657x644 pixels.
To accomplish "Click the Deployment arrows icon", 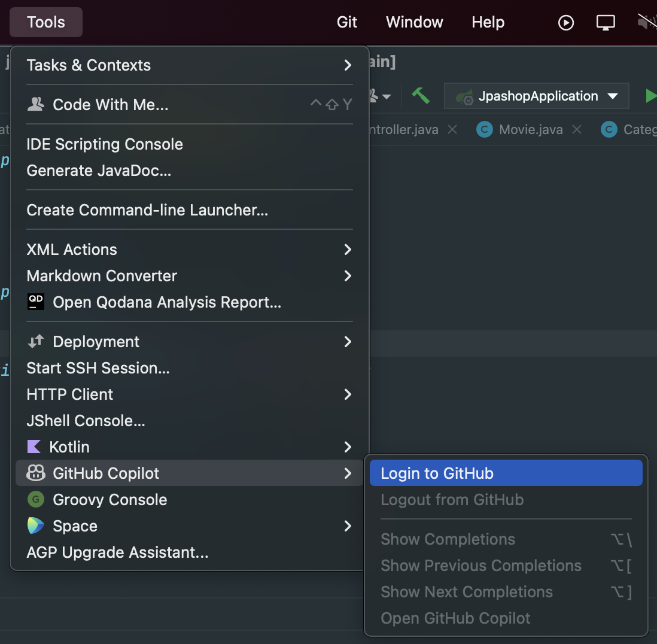I will coord(36,342).
